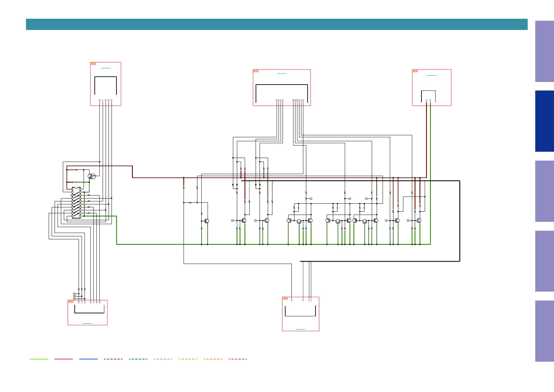Viewport: 554px width, 392px height.
Task: Click the solid green legend line
Action: (x=39, y=359)
